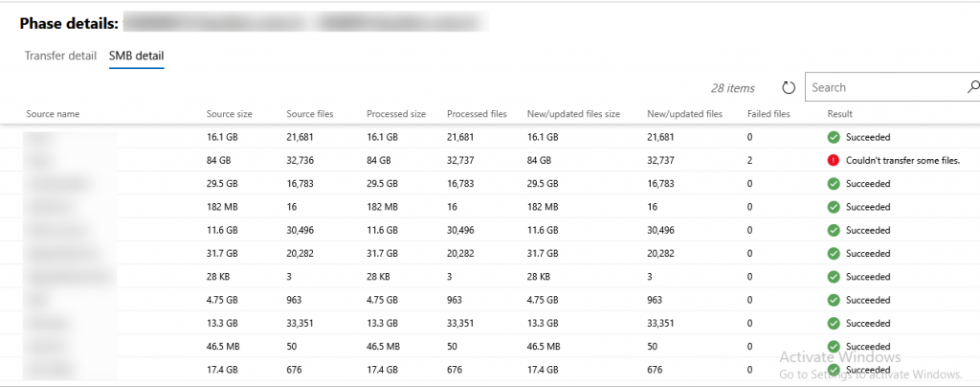The width and height of the screenshot is (980, 387).
Task: Click the refresh icon beside Search
Action: [789, 88]
